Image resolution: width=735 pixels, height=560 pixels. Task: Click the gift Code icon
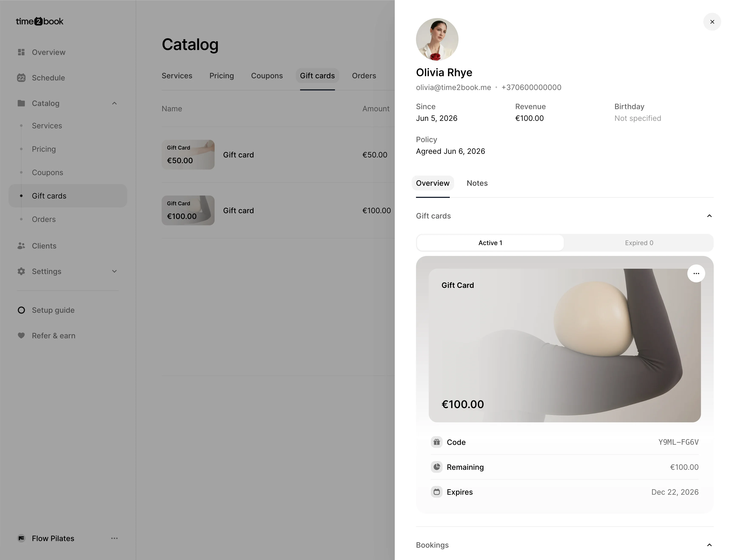(436, 442)
